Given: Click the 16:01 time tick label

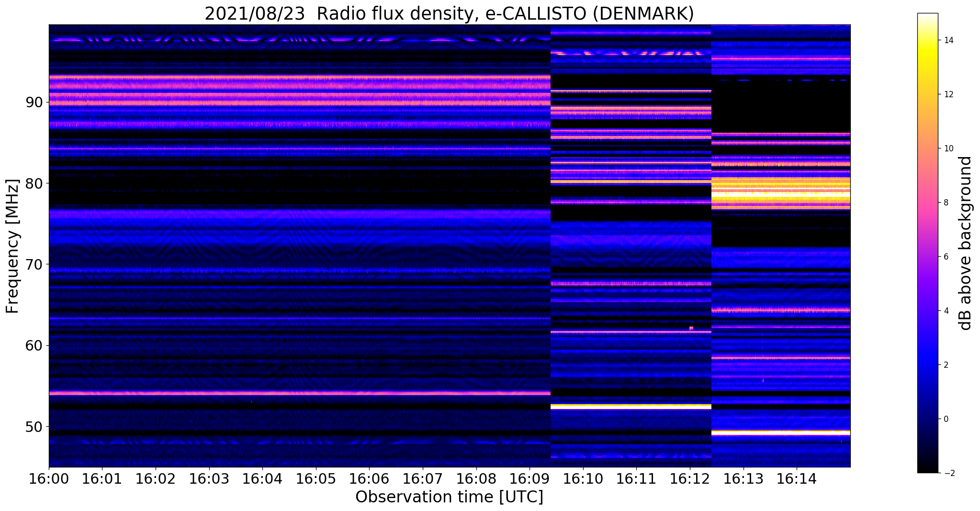Looking at the screenshot, I should (102, 478).
